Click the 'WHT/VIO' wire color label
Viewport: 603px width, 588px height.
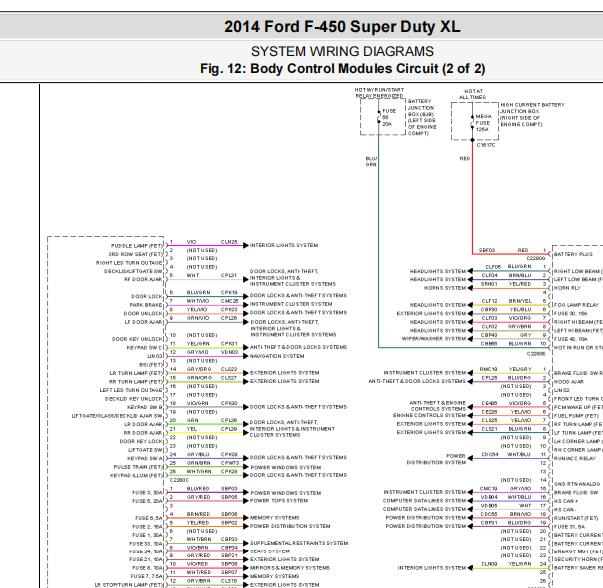(198, 301)
